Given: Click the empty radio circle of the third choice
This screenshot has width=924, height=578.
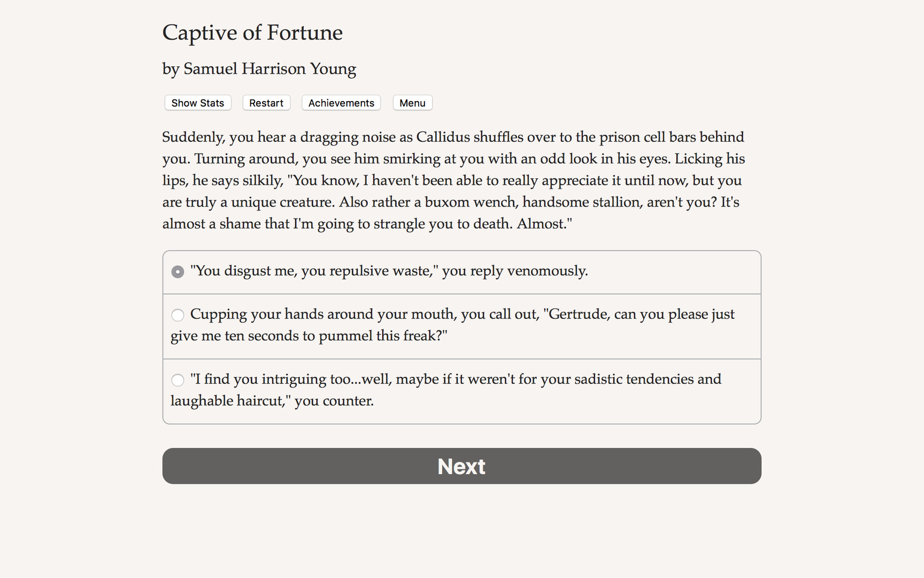Looking at the screenshot, I should (x=177, y=380).
